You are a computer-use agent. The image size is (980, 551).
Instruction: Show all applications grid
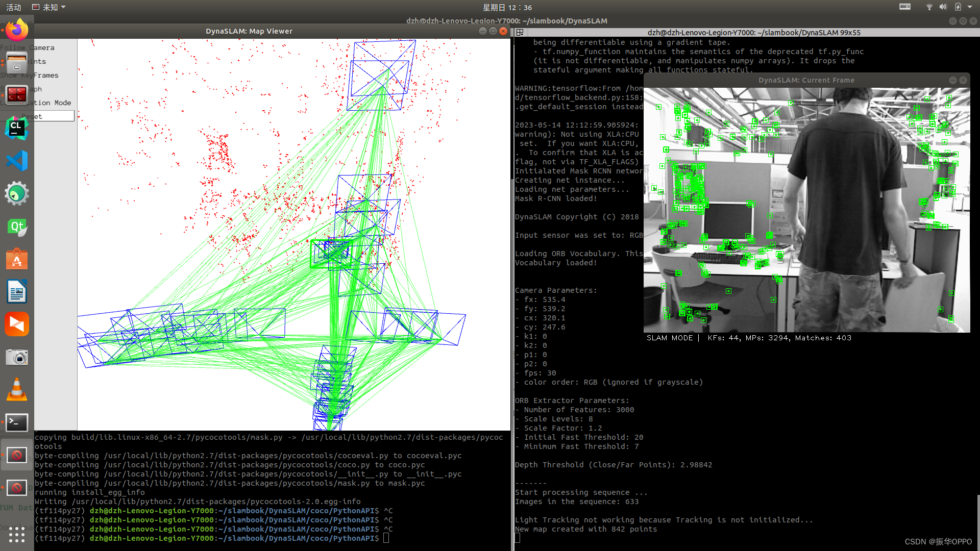[x=17, y=534]
